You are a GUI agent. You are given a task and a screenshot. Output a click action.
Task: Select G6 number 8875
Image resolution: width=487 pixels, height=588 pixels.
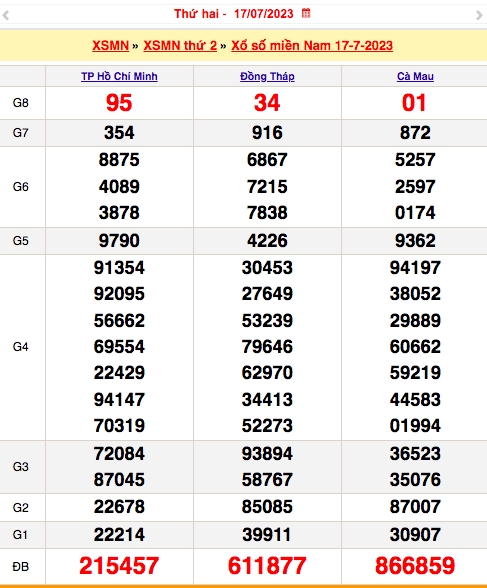(119, 160)
